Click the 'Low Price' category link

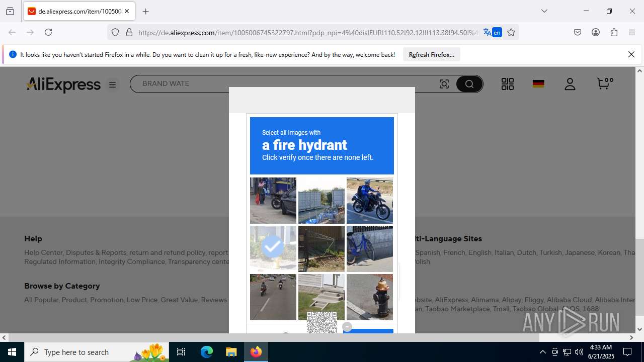coord(142,300)
